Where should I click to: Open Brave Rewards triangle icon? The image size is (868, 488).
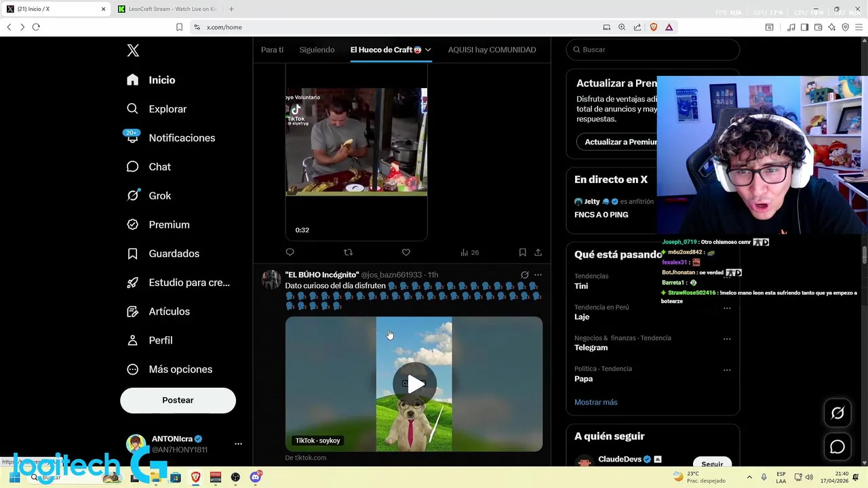pyautogui.click(x=669, y=27)
